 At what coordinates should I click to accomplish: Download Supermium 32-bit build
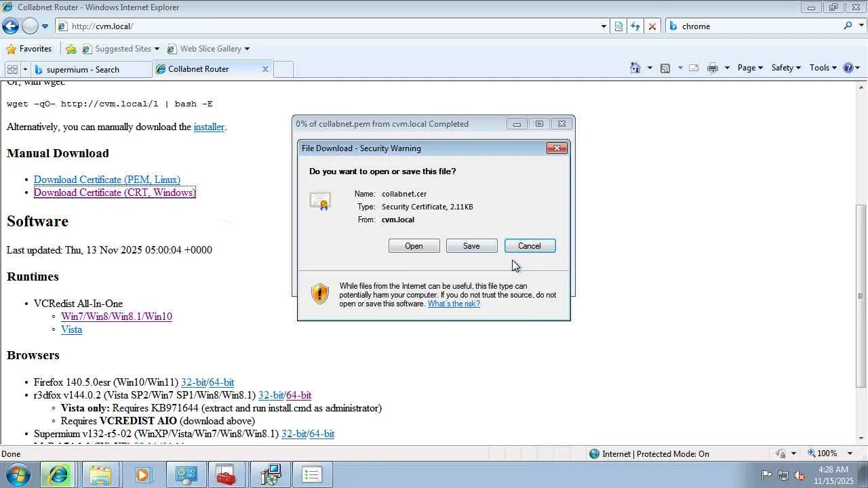coord(294,434)
